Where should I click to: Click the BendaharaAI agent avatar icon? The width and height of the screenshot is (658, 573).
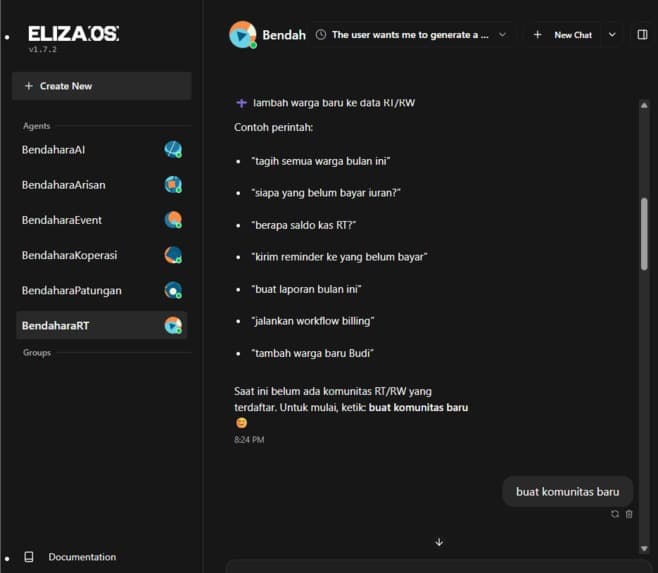[173, 149]
